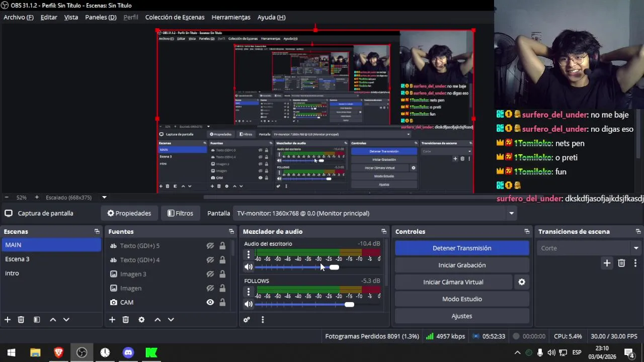Screen dimensions: 644x362
Task: Show Imagen source visibility
Action: coord(210,288)
